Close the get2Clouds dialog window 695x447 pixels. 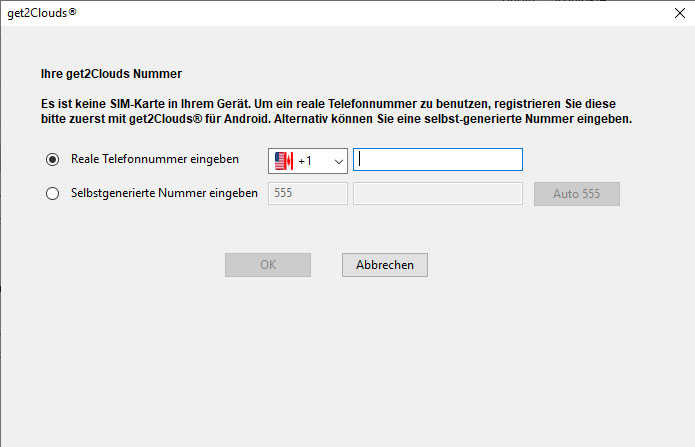(680, 13)
